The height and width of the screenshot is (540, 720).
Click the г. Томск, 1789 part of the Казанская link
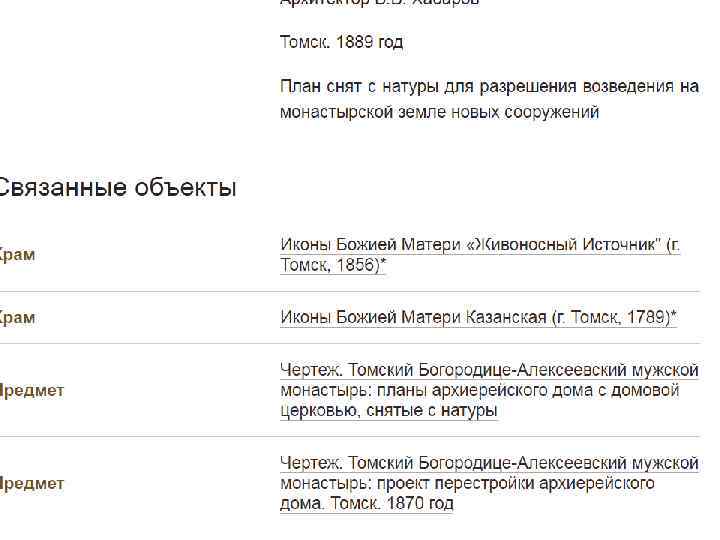pyautogui.click(x=610, y=318)
